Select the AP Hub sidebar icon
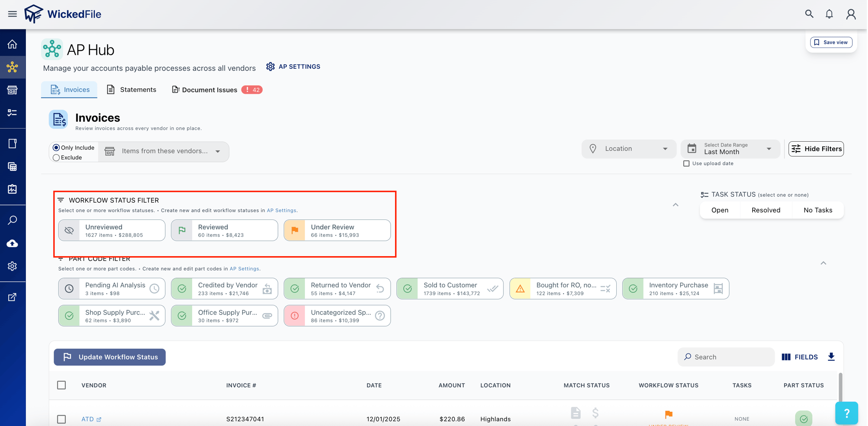 [13, 67]
